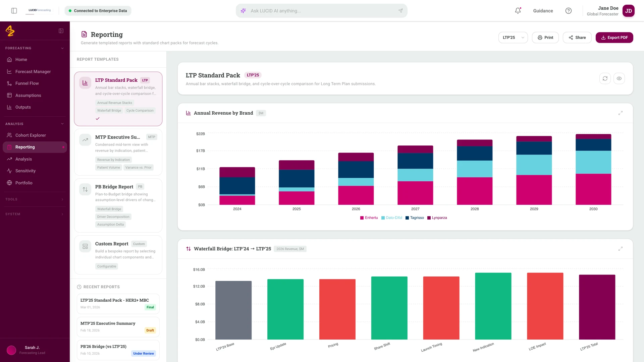Select PB Bridge Report template
Viewport: 644px width, 362px height.
[x=118, y=205]
